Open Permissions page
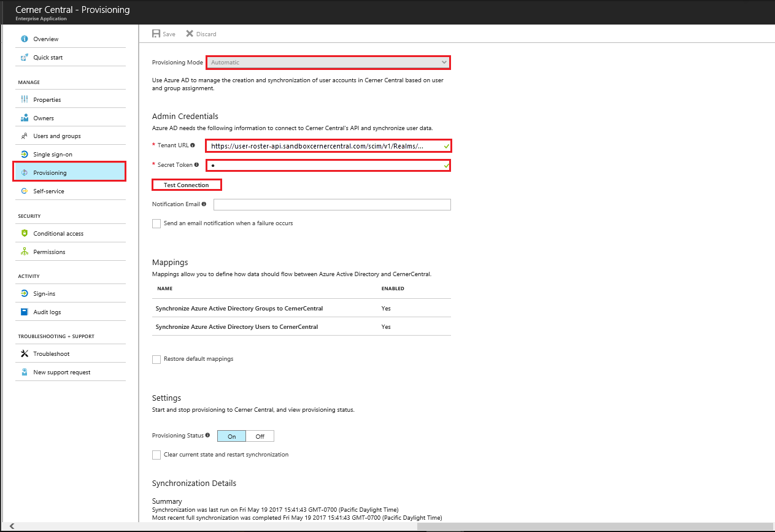Screen dimensions: 775x532 click(x=71, y=252)
